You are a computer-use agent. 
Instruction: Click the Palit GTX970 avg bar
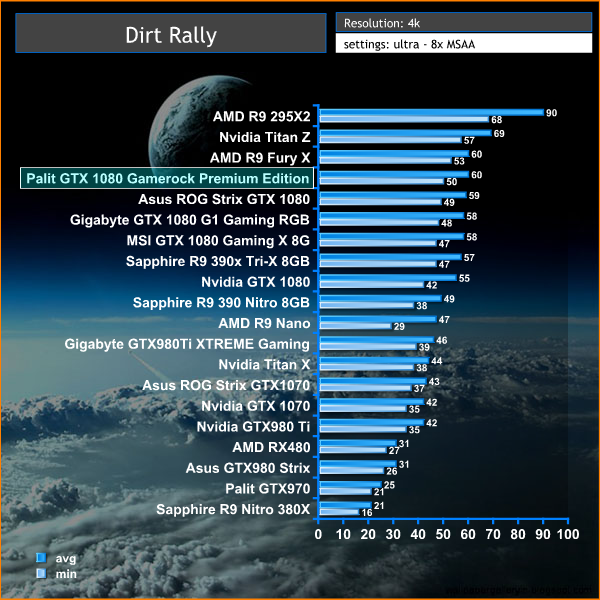[351, 484]
